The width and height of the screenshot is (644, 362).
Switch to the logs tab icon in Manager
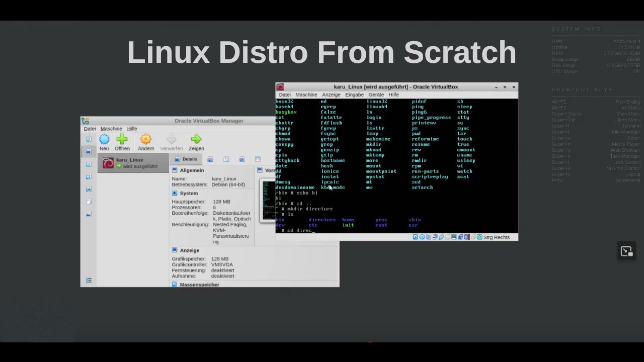(x=226, y=159)
